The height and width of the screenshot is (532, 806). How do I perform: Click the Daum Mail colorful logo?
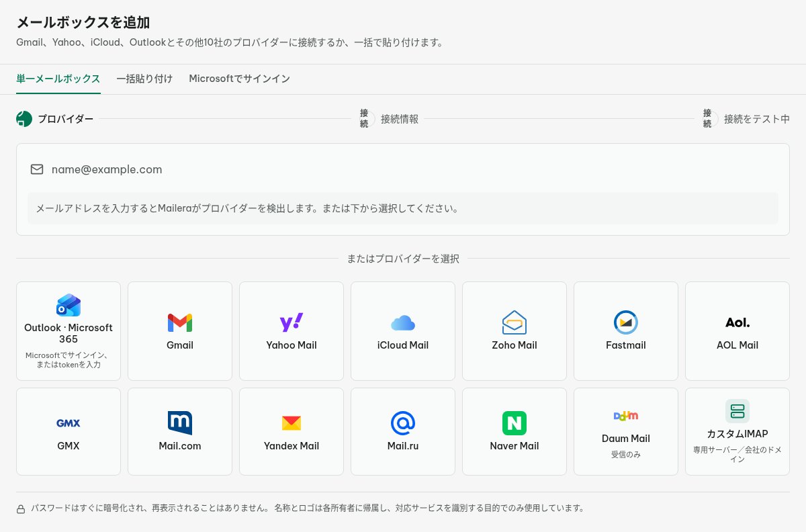coord(626,416)
